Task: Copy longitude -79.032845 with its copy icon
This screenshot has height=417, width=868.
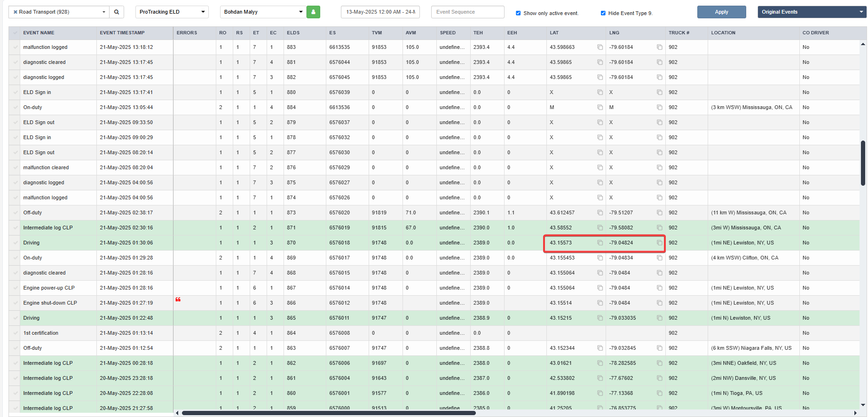Action: click(660, 348)
